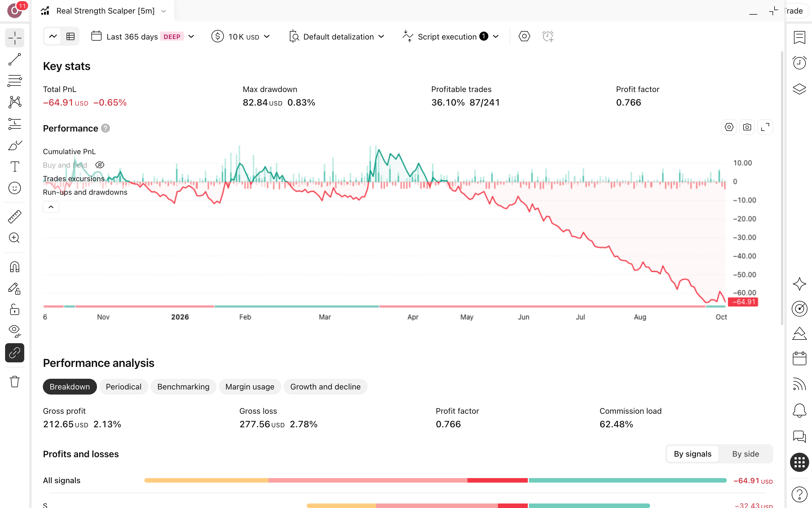Screen dimensions: 812x508
Task: Take a snapshot of the performance chart
Action: point(747,127)
